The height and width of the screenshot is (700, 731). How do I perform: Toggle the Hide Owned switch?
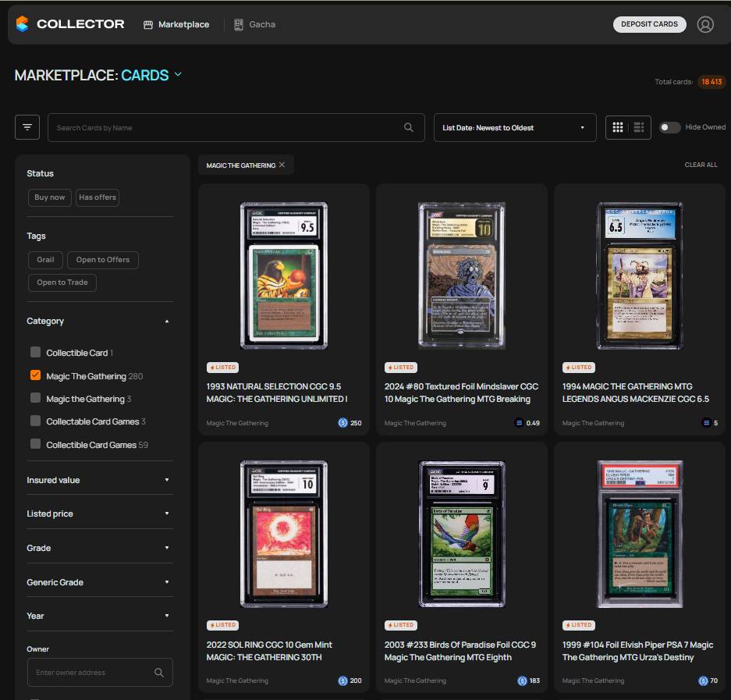tap(669, 127)
